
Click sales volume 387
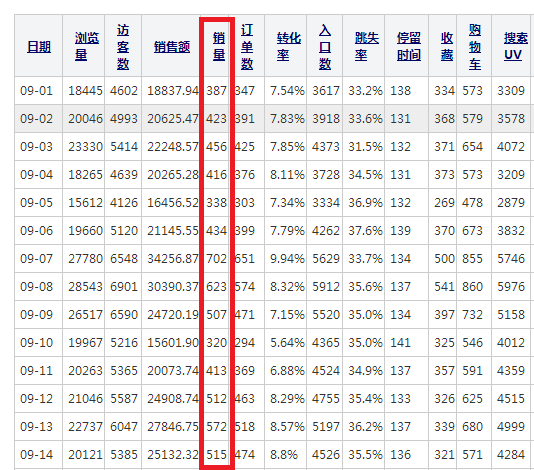pos(217,91)
